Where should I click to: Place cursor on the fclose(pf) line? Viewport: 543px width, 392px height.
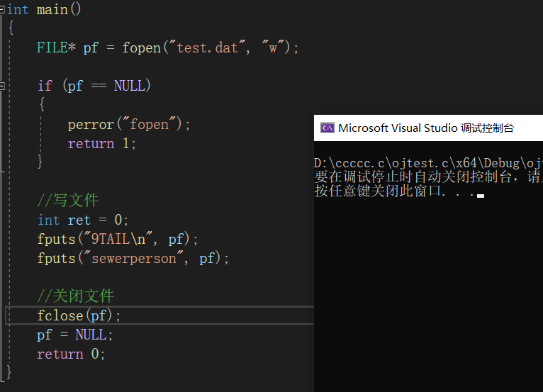pos(79,315)
